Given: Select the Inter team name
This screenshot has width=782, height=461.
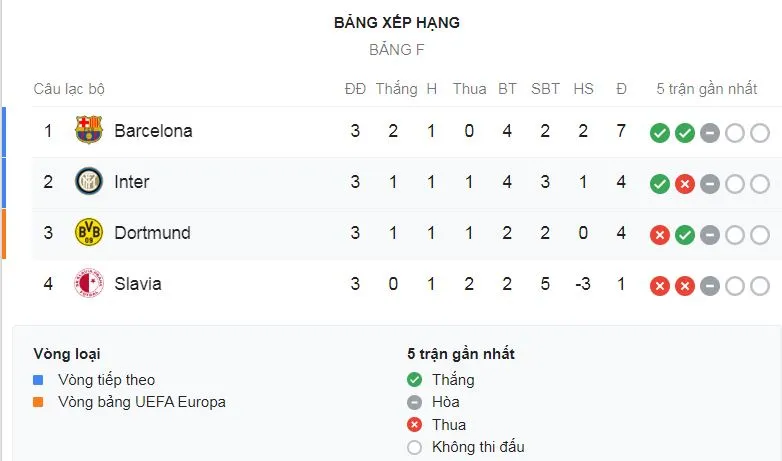Looking at the screenshot, I should point(132,181).
